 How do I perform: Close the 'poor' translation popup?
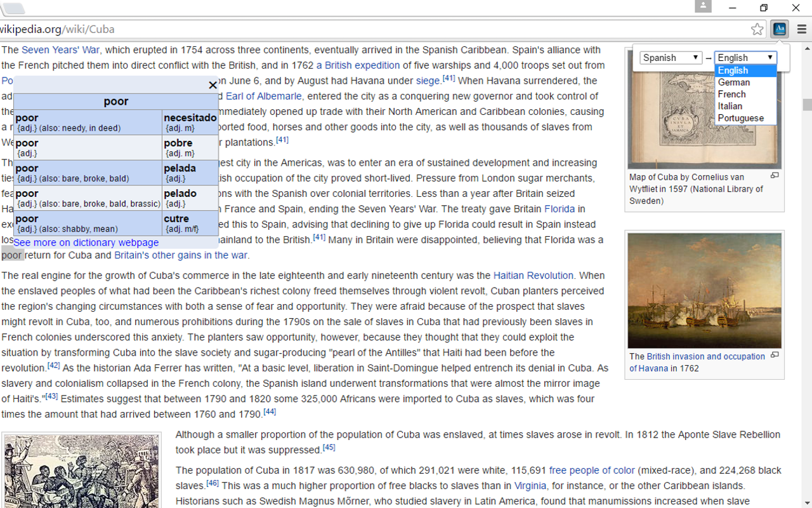tap(213, 85)
